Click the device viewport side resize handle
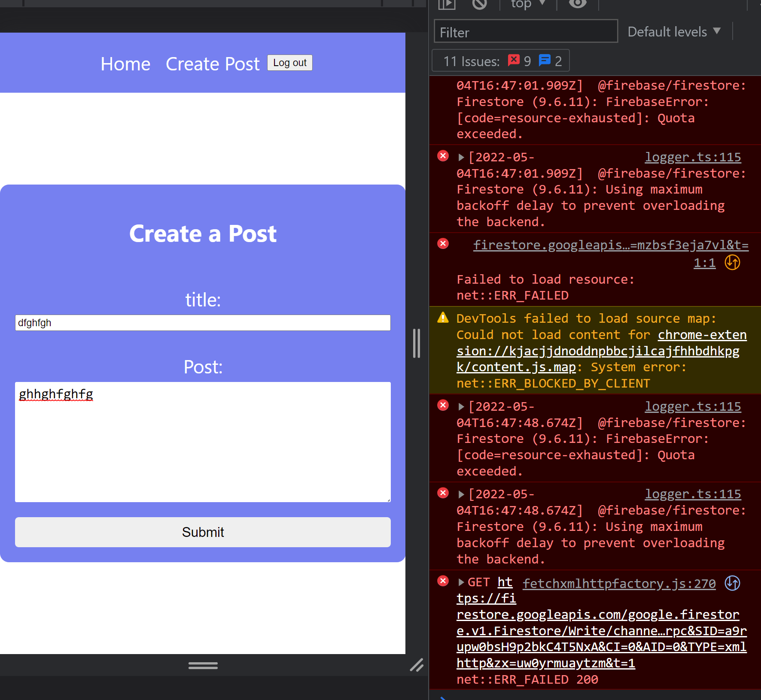This screenshot has height=700, width=761. [417, 343]
